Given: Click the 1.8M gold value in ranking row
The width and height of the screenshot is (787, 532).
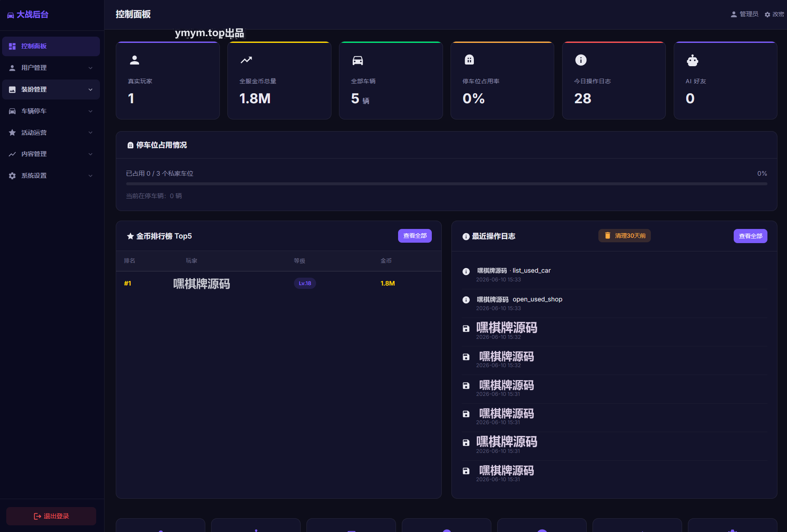Looking at the screenshot, I should (388, 283).
